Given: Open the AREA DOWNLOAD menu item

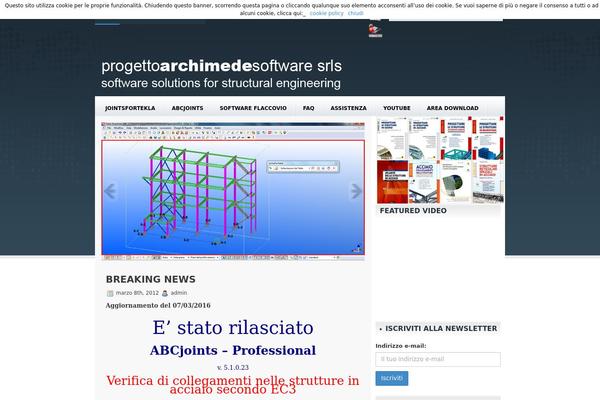Looking at the screenshot, I should pyautogui.click(x=453, y=108).
